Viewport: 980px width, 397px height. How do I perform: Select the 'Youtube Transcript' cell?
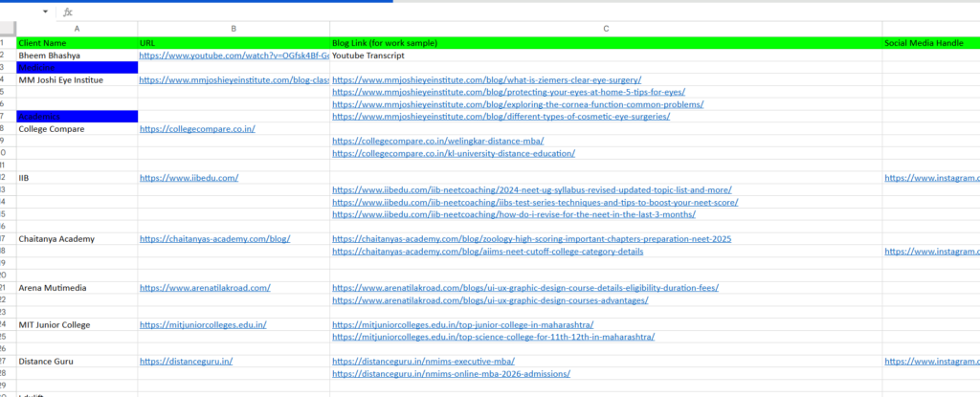pos(606,55)
